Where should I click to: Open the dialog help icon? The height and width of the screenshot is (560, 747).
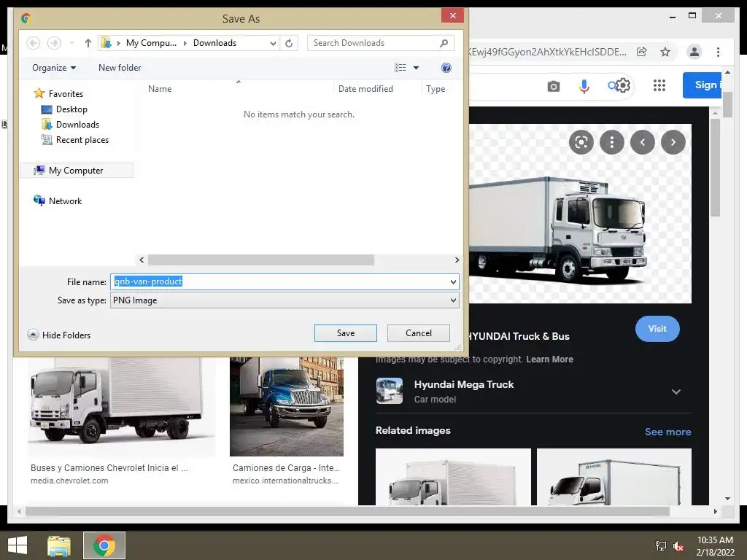[x=446, y=68]
